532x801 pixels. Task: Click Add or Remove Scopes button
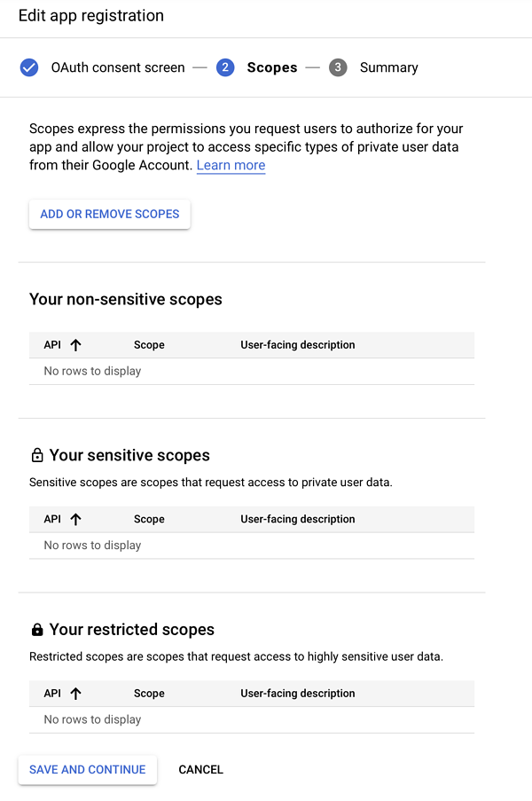[110, 214]
